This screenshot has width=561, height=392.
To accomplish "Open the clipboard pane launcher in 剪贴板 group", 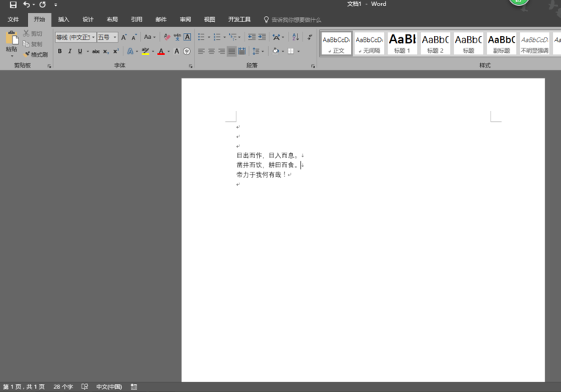I will click(x=49, y=66).
